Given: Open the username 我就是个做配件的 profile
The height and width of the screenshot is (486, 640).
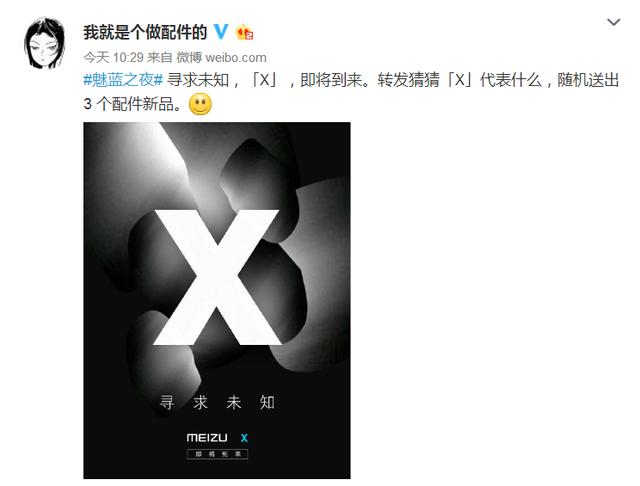Looking at the screenshot, I should (x=145, y=32).
